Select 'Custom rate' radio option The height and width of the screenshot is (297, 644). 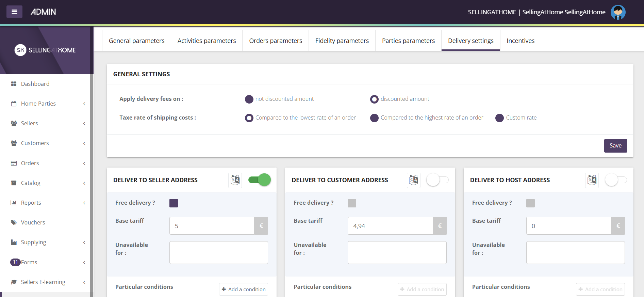tap(499, 118)
